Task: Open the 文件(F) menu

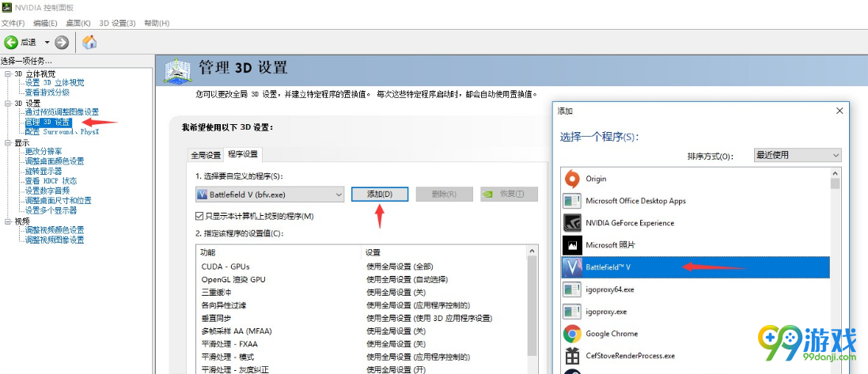Action: tap(13, 23)
